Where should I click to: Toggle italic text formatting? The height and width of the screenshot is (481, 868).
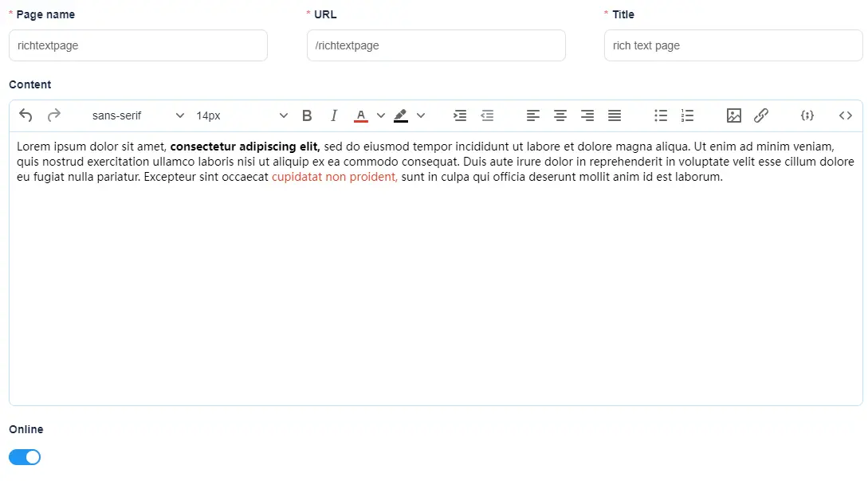point(334,115)
